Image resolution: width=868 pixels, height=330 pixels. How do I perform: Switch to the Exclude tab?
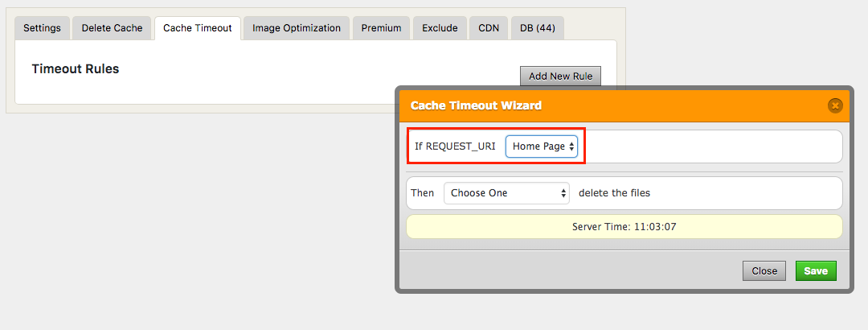point(440,28)
